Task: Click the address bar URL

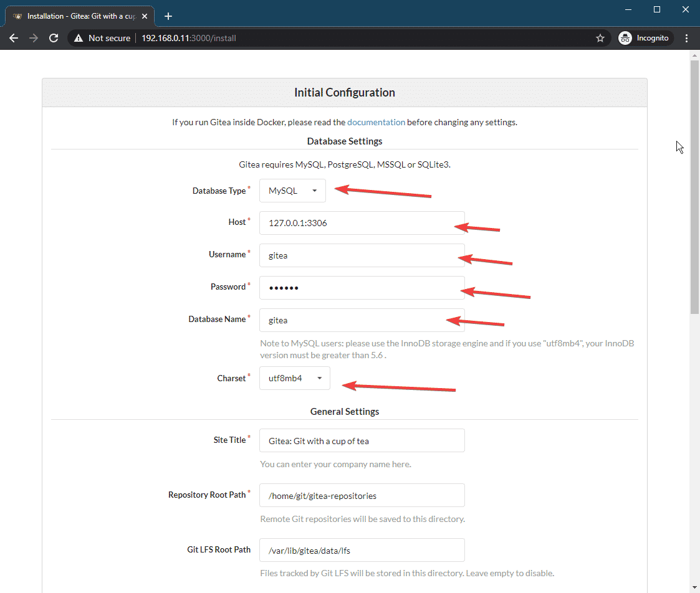Action: click(189, 38)
